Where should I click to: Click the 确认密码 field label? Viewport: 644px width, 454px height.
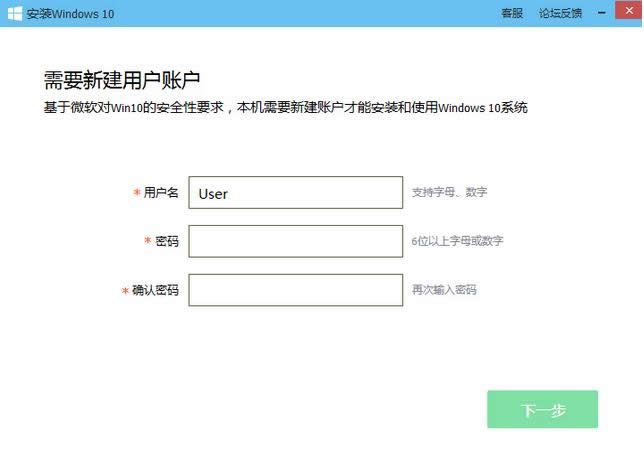(155, 290)
